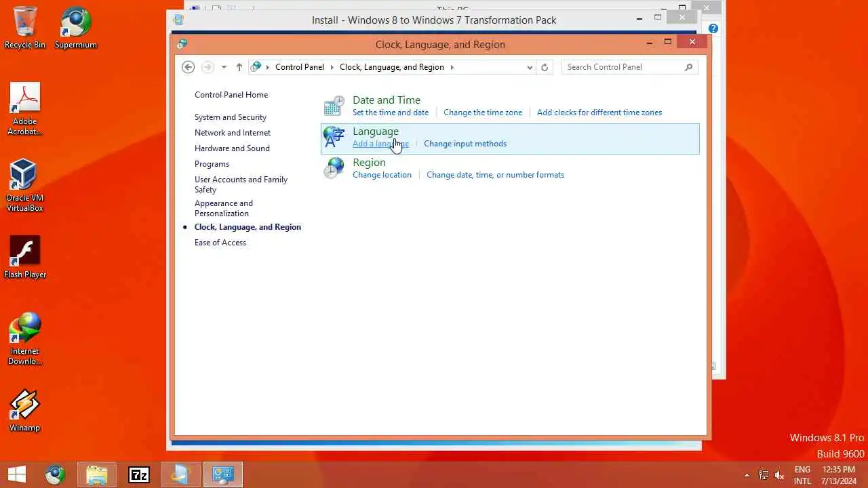Viewport: 868px width, 488px height.
Task: Expand the address bar history dropdown
Action: click(530, 67)
